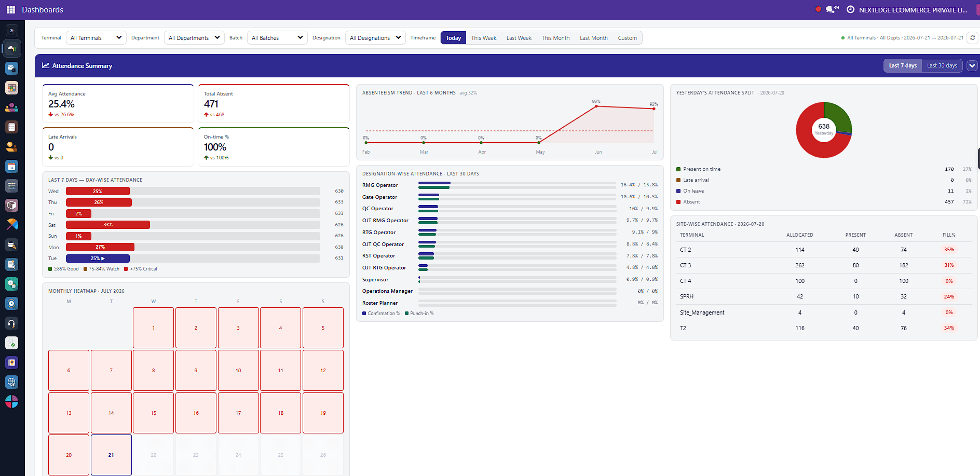Switch trend to Last 7 days
This screenshot has height=476, width=980.
tap(903, 65)
